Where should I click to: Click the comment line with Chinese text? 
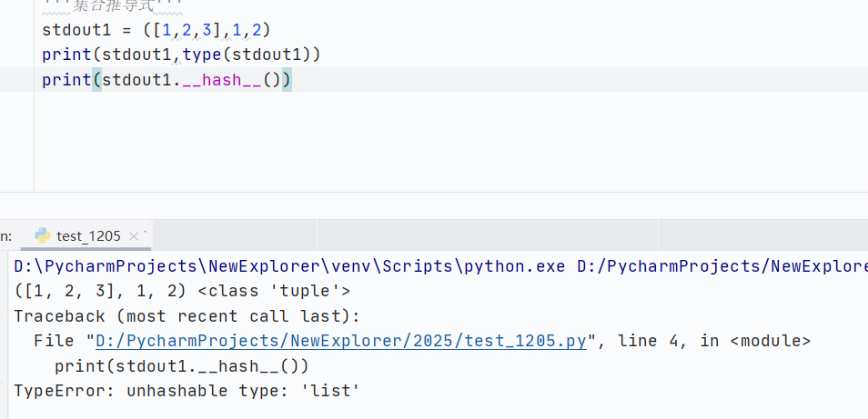point(113,6)
